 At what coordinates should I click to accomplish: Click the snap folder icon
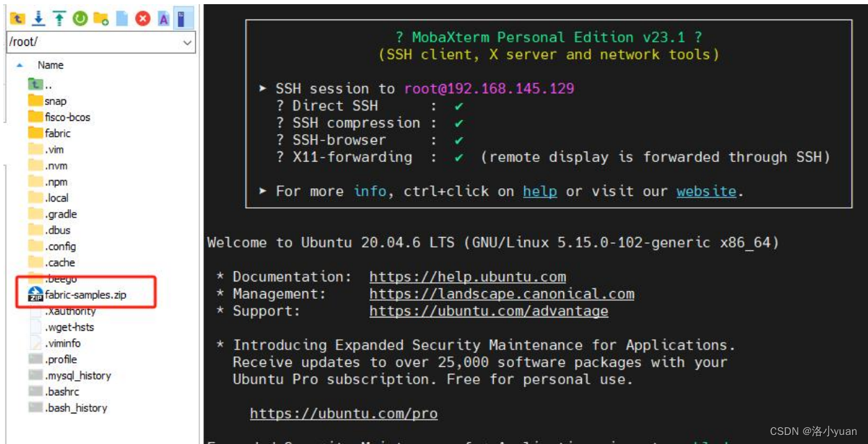(x=35, y=101)
